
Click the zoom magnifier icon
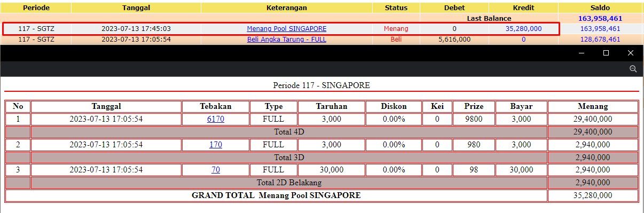[633, 69]
